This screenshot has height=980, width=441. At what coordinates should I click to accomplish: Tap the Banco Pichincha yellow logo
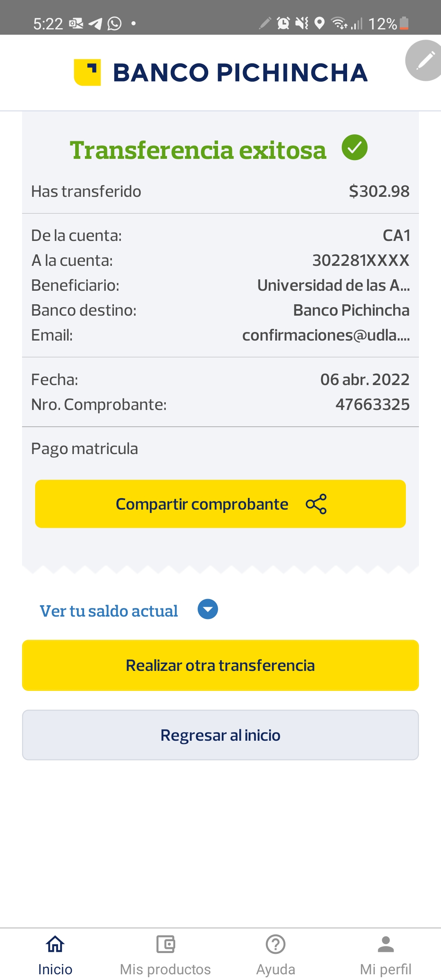(x=87, y=72)
